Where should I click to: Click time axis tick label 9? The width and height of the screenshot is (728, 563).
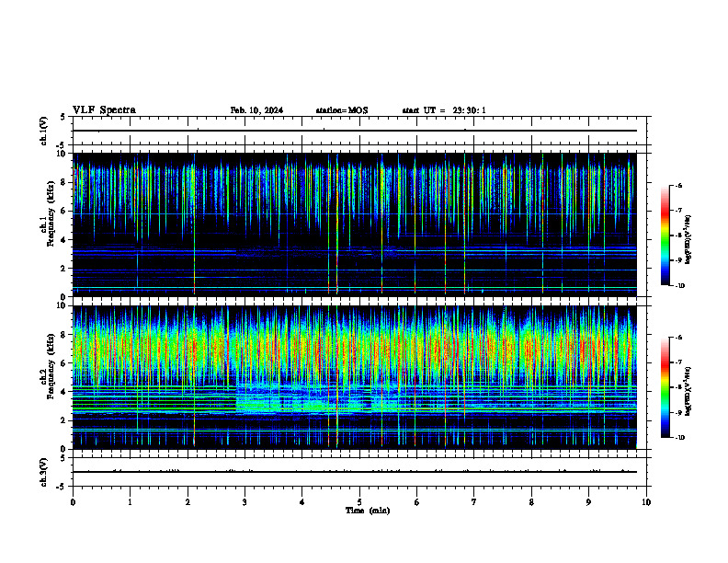[588, 502]
